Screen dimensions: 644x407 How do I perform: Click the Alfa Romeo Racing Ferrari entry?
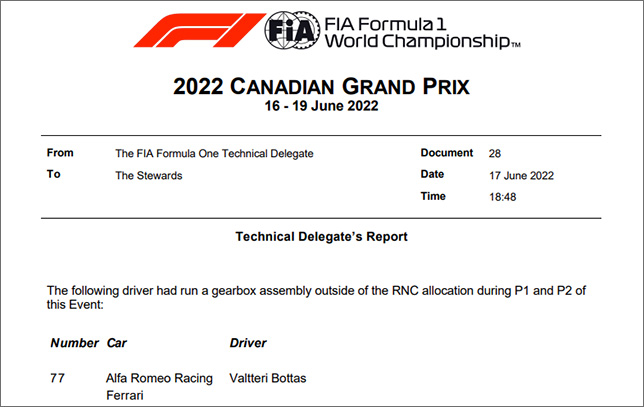159,386
